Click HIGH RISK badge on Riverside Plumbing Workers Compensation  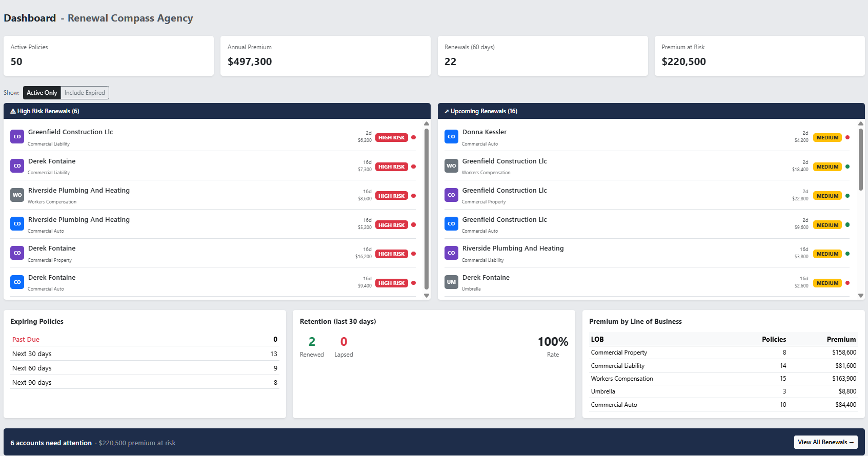tap(392, 196)
